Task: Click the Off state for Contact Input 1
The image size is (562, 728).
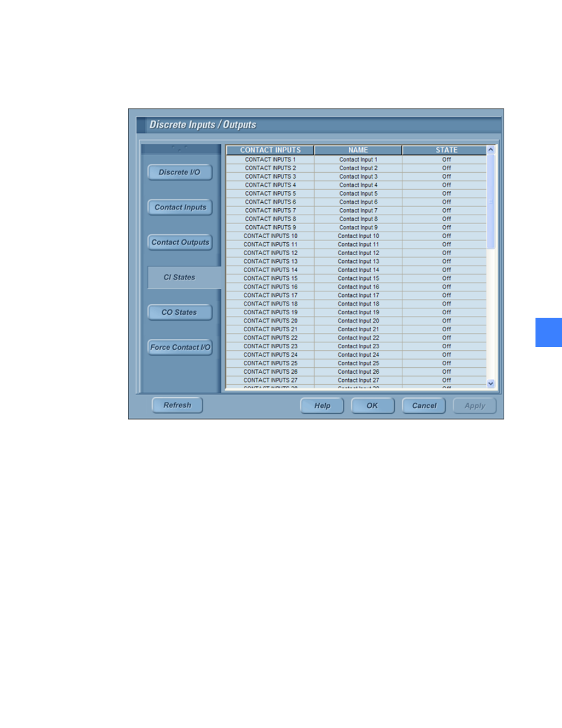Action: click(445, 160)
